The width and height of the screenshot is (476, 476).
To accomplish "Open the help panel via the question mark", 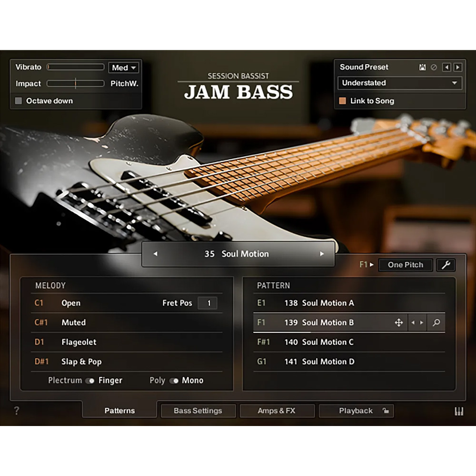I will 17,410.
